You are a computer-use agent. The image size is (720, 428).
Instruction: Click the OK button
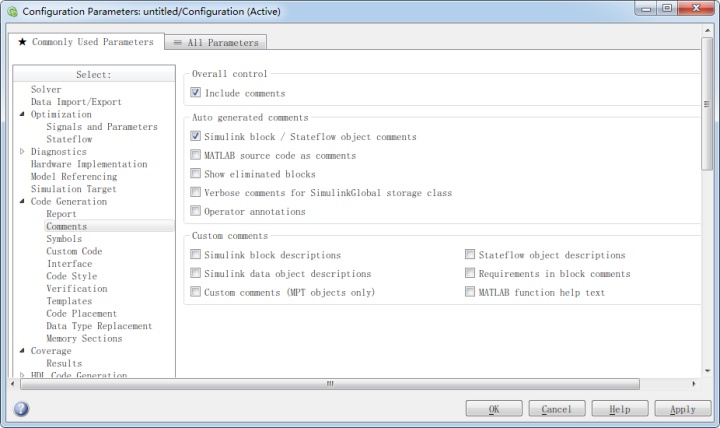(x=494, y=409)
